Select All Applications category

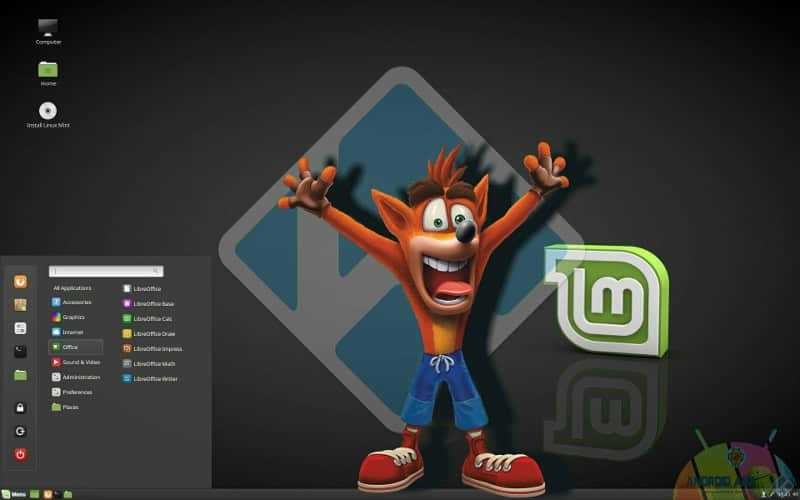click(x=72, y=288)
